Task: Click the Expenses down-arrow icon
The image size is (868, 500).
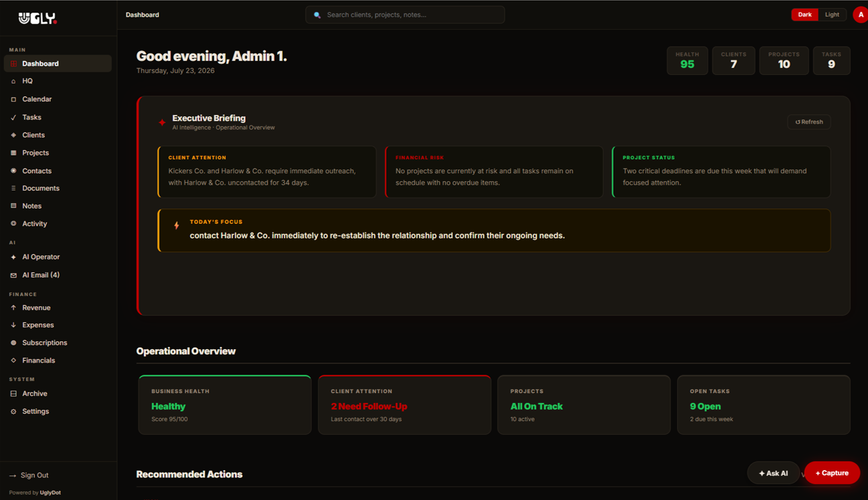Action: pos(13,325)
